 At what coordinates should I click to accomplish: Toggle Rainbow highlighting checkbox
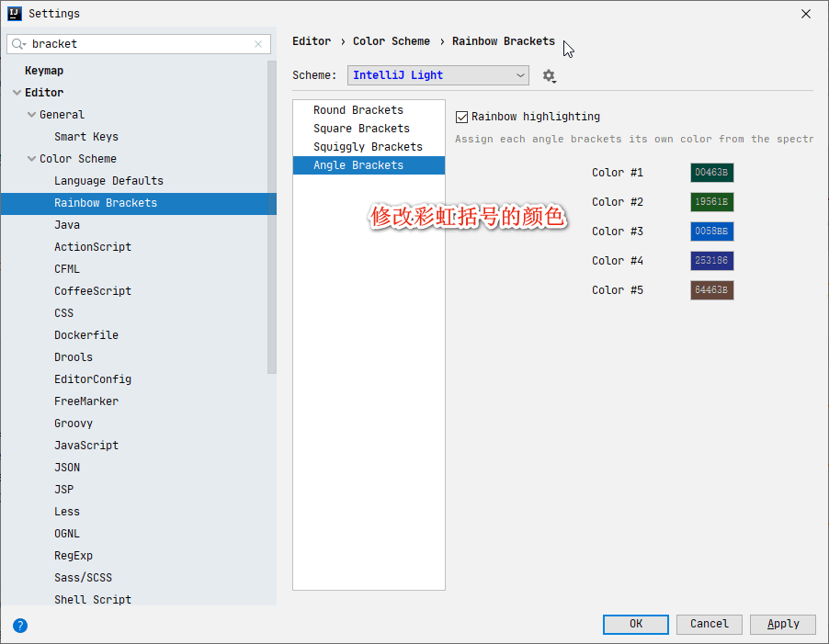(461, 117)
